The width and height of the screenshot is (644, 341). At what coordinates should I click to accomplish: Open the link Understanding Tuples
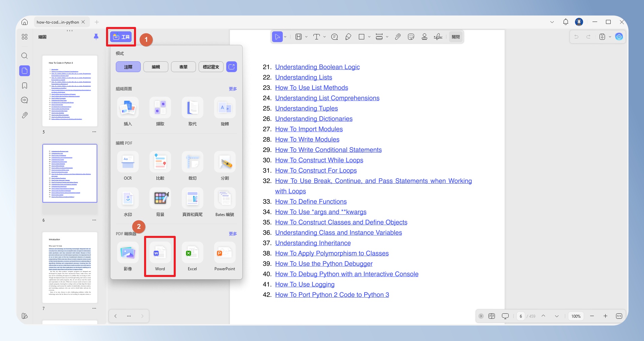[x=306, y=108]
